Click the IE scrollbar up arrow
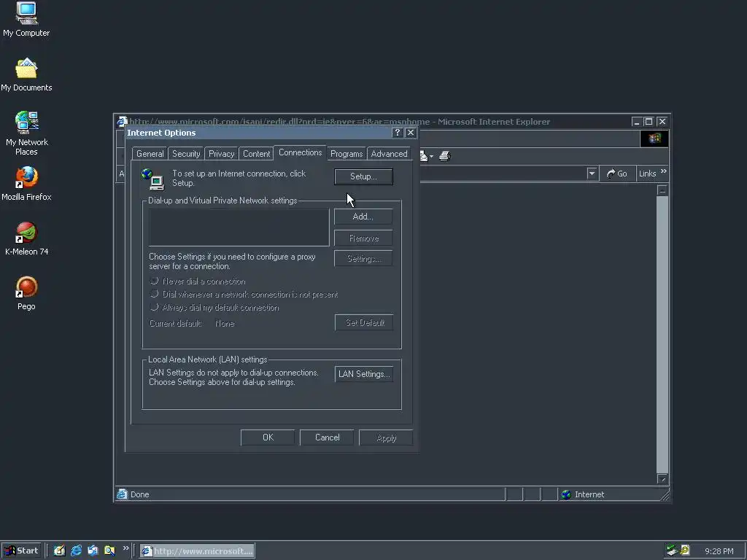Viewport: 747px width, 560px height. coord(662,190)
